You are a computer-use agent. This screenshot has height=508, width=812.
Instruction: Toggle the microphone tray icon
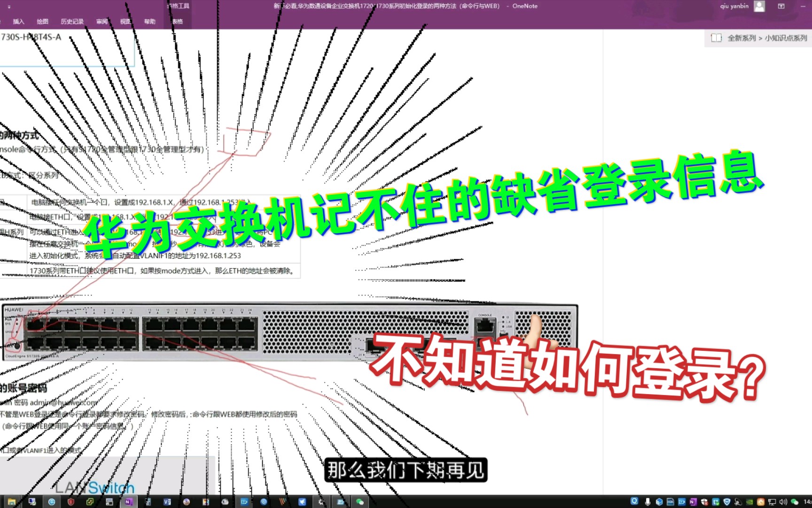[x=648, y=502]
